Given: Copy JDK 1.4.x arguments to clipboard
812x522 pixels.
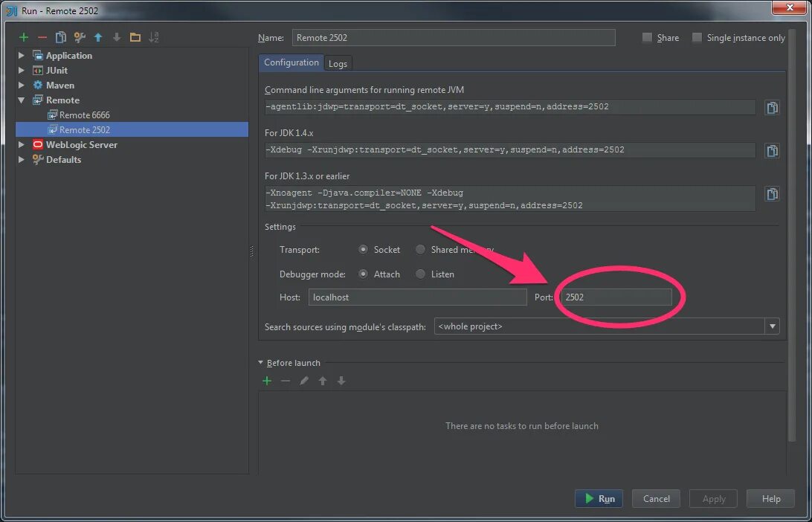Looking at the screenshot, I should pyautogui.click(x=772, y=151).
